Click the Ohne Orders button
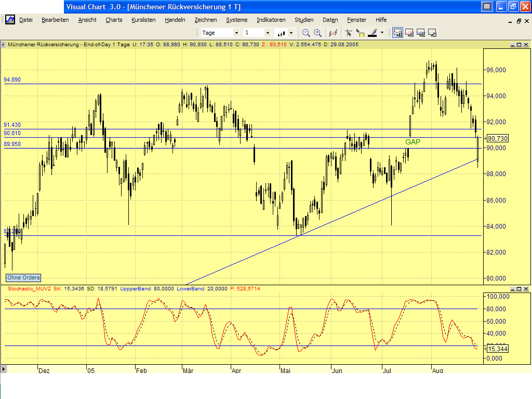This screenshot has width=532, height=399. (22, 278)
